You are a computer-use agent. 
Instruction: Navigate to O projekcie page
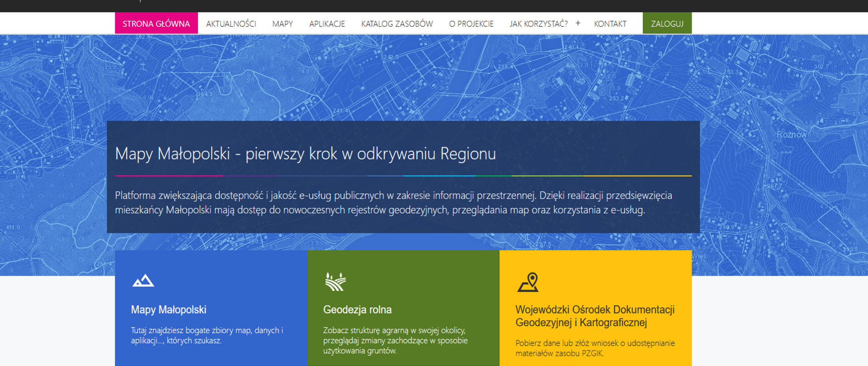[471, 23]
